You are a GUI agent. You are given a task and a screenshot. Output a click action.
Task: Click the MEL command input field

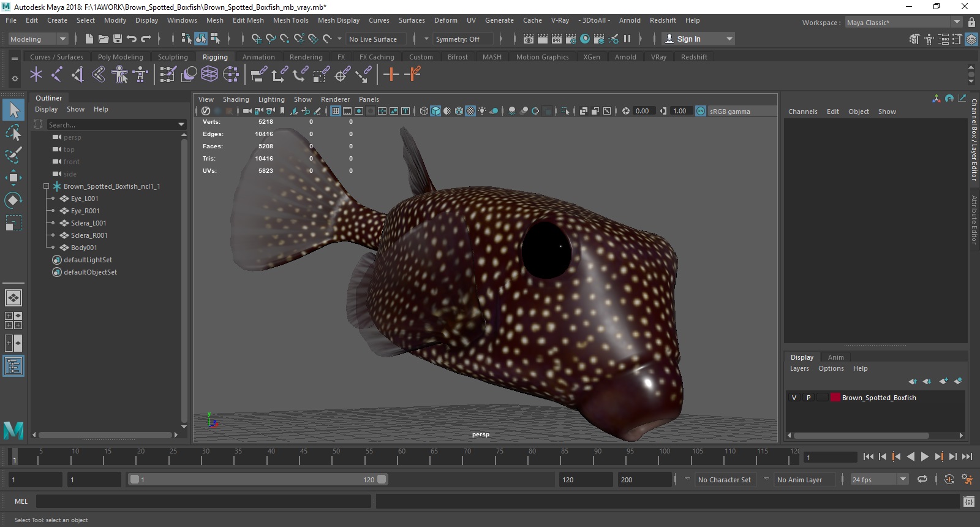click(x=203, y=501)
